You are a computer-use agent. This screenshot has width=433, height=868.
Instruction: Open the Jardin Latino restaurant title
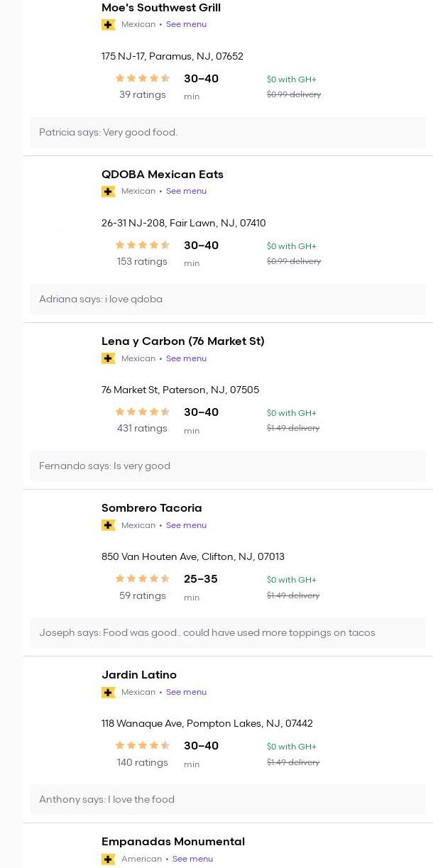(x=139, y=675)
